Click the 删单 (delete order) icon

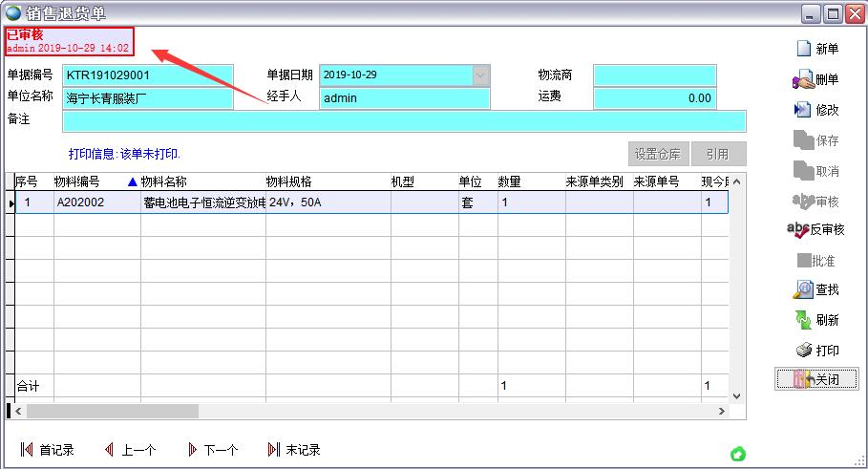[803, 80]
